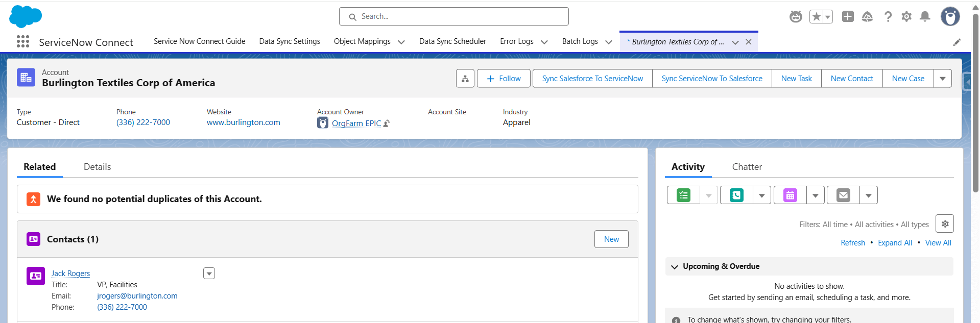Click the New Case button
Viewport: 980px width, 323px height.
coord(908,79)
